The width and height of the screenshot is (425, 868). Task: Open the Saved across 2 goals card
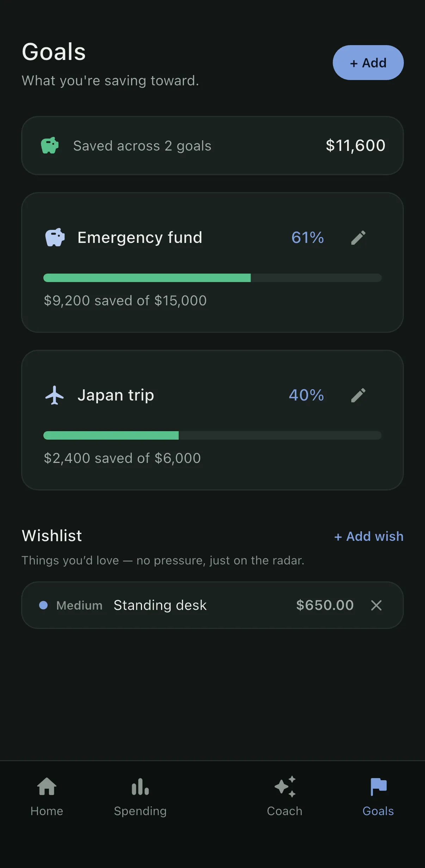(x=212, y=146)
